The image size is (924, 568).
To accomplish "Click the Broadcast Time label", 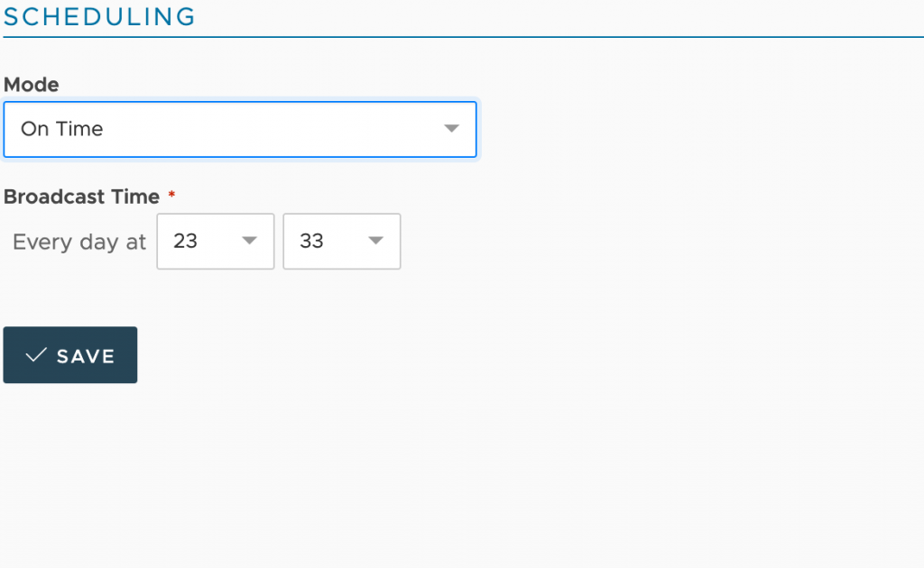I will [x=81, y=197].
